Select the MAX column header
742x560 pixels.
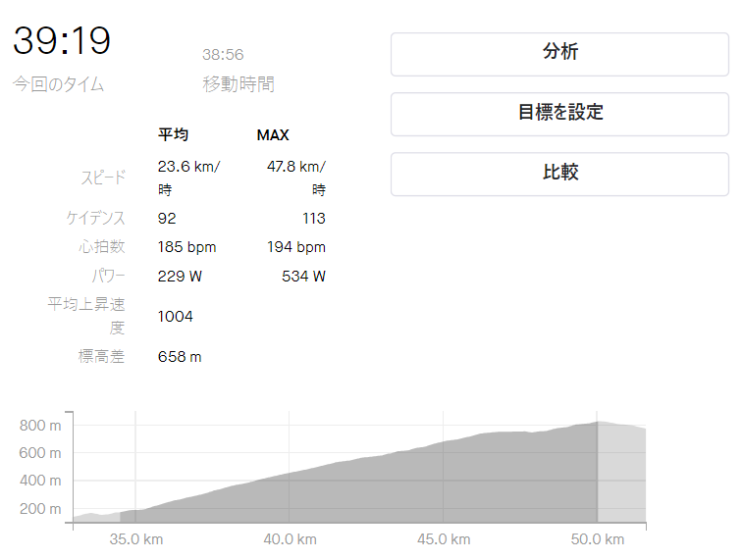[x=273, y=134]
